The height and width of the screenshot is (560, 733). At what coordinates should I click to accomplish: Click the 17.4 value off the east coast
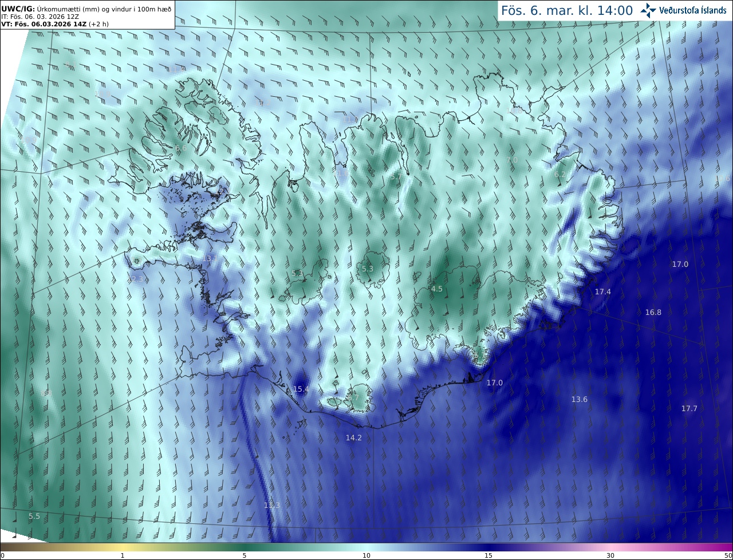pyautogui.click(x=602, y=292)
